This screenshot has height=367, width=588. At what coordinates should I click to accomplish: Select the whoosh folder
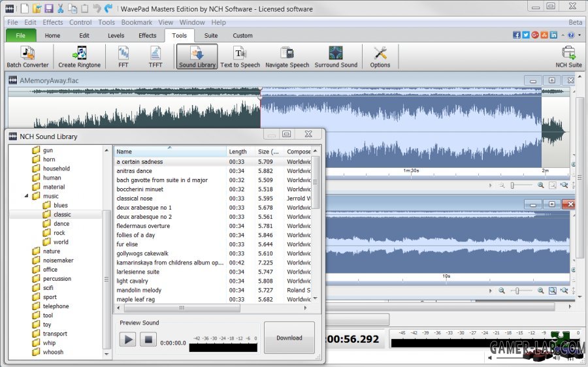53,352
